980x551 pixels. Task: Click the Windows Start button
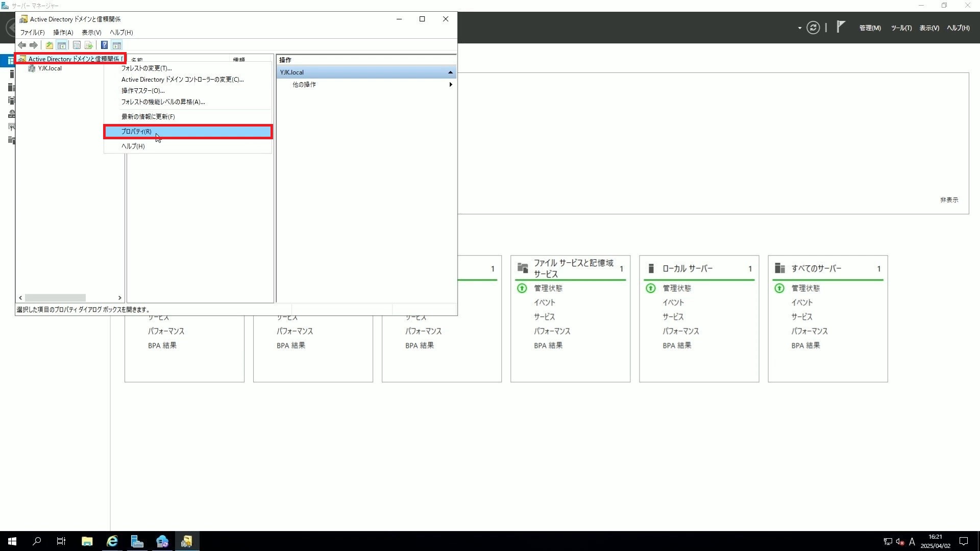tap(12, 541)
